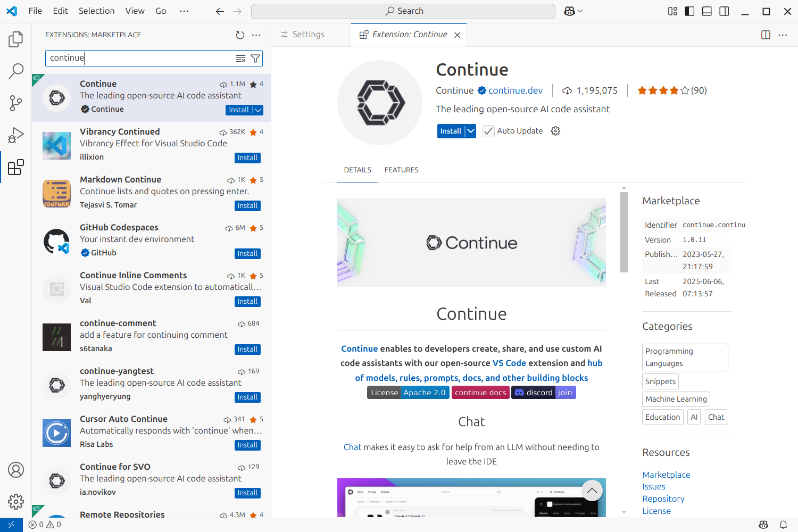Open the VS Code link in description
The image size is (798, 532).
(509, 363)
